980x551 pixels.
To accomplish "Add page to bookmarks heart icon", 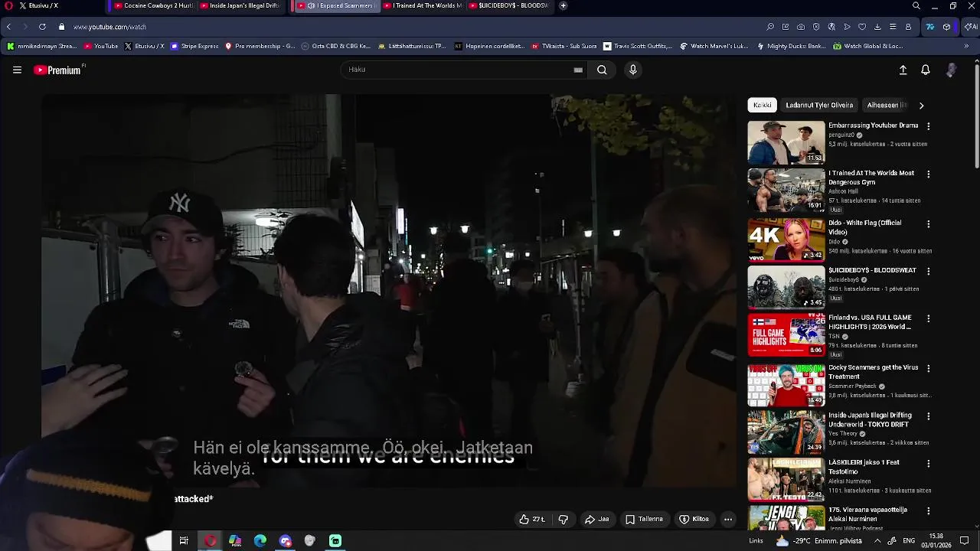I will (x=862, y=27).
